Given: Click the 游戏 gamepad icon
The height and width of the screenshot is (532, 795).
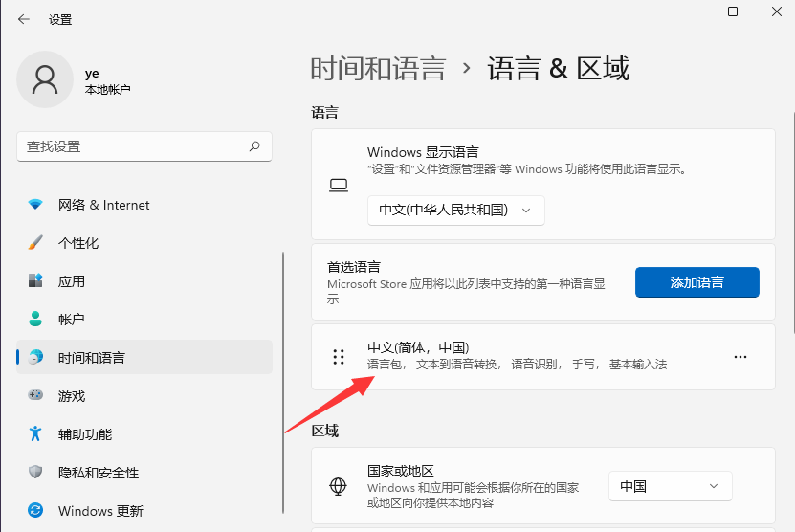Looking at the screenshot, I should pyautogui.click(x=35, y=394).
